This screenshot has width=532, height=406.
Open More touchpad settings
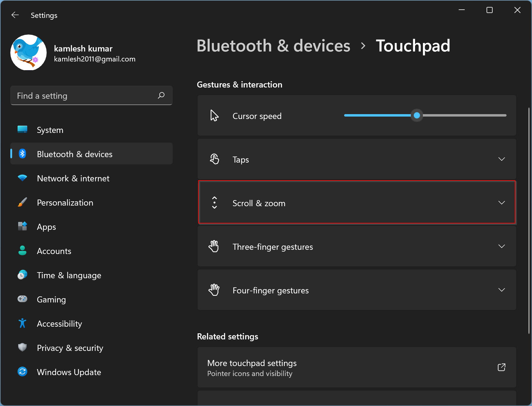(357, 367)
